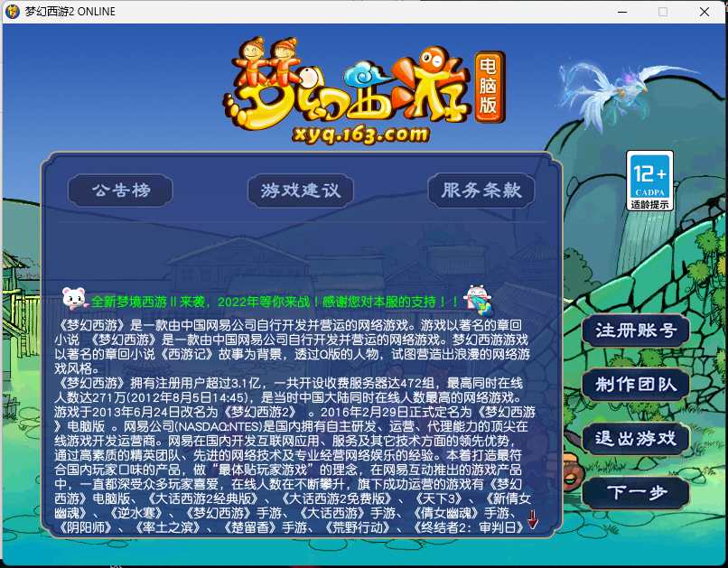Click the mascot icon after green notice
Screen dimensions: 728x568
click(478, 300)
